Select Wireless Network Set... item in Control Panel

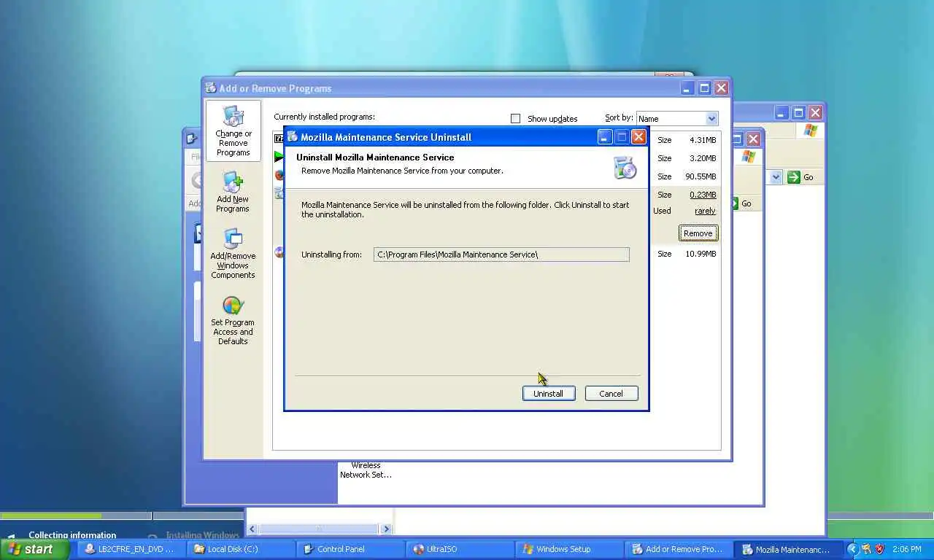pyautogui.click(x=366, y=470)
